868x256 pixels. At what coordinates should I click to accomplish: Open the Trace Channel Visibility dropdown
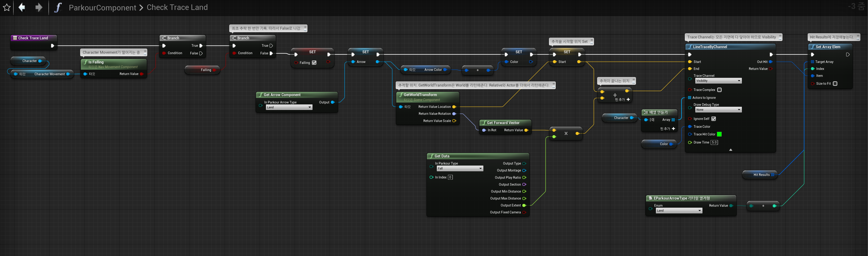718,81
